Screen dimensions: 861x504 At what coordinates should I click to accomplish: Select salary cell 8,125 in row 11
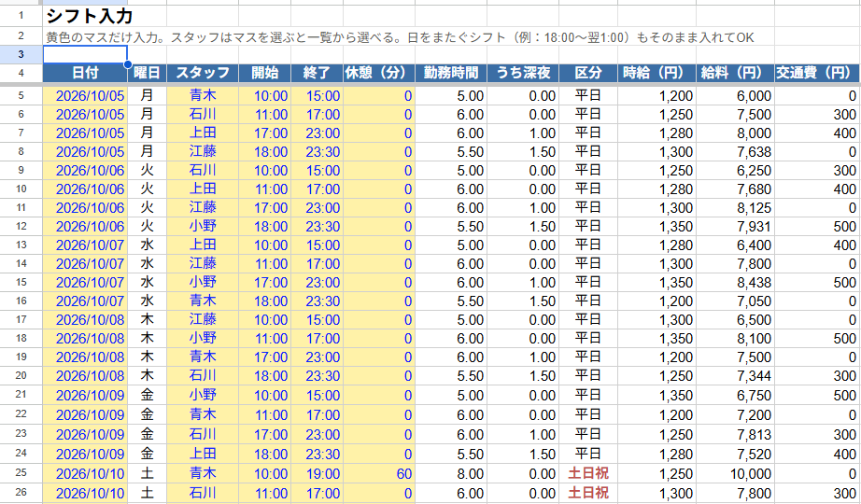(x=735, y=207)
